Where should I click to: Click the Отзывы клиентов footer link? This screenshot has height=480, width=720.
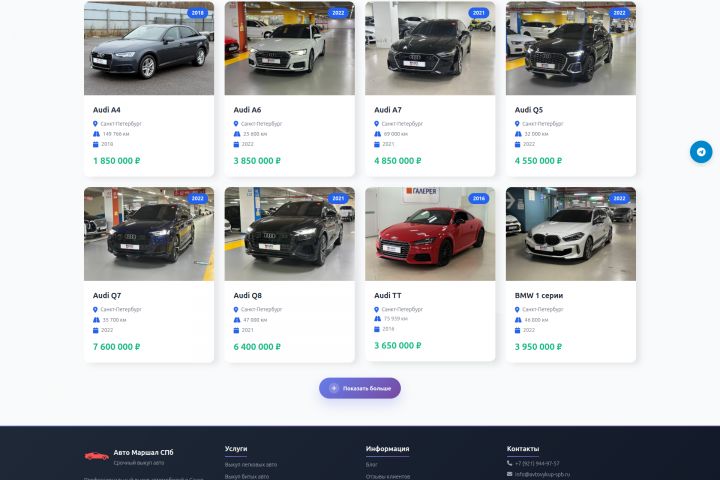coord(388,476)
